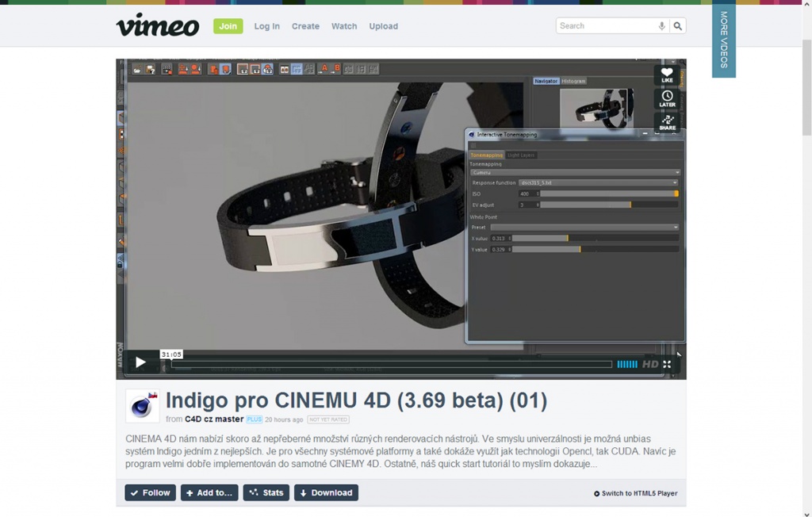Image resolution: width=812 pixels, height=517 pixels.
Task: Click the clapperboard render icon
Action: click(167, 69)
